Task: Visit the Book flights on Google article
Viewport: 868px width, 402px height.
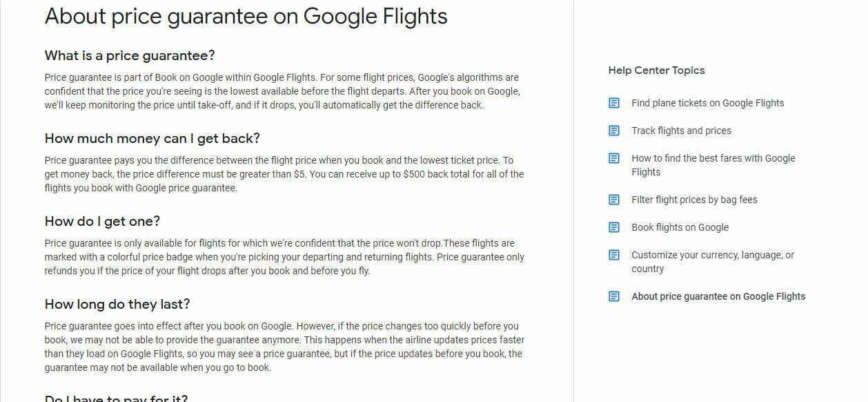Action: [x=680, y=227]
